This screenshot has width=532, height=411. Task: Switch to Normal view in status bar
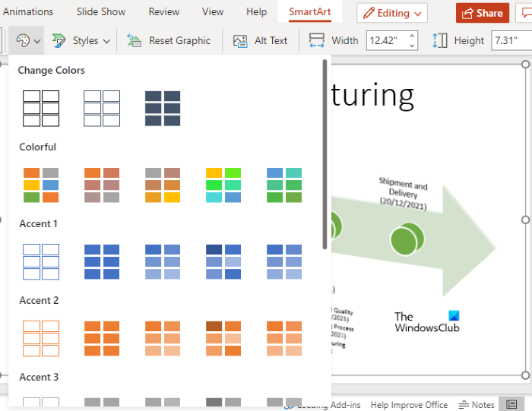[509, 405]
